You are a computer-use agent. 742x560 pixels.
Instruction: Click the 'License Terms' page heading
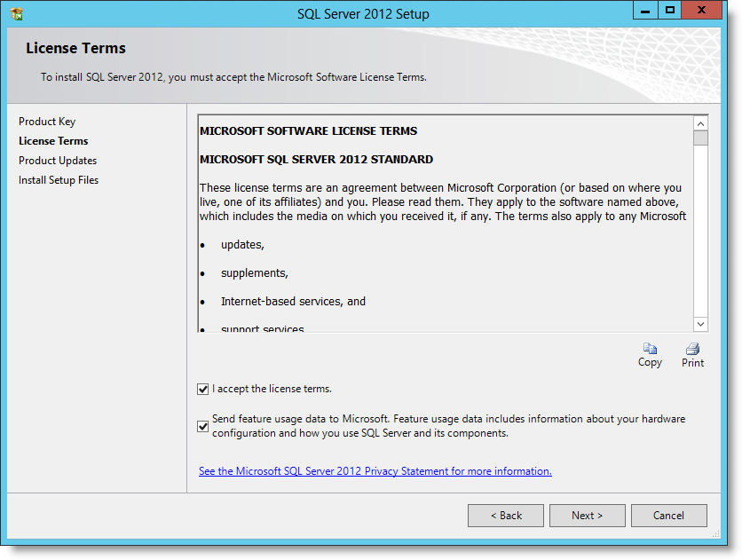[x=75, y=48]
